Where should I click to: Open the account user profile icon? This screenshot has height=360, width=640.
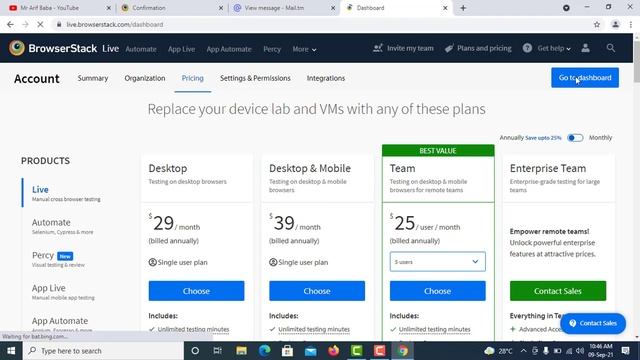point(585,48)
